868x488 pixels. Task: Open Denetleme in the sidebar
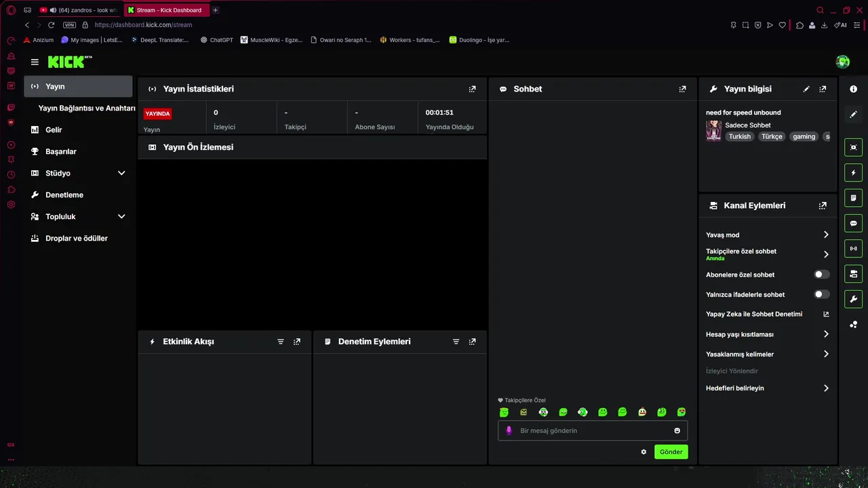pyautogui.click(x=79, y=195)
